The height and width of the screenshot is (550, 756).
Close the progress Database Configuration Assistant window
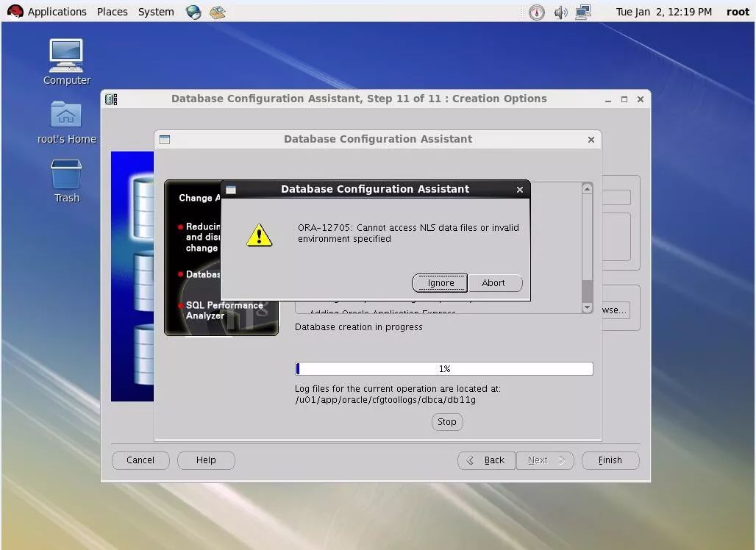coord(591,140)
